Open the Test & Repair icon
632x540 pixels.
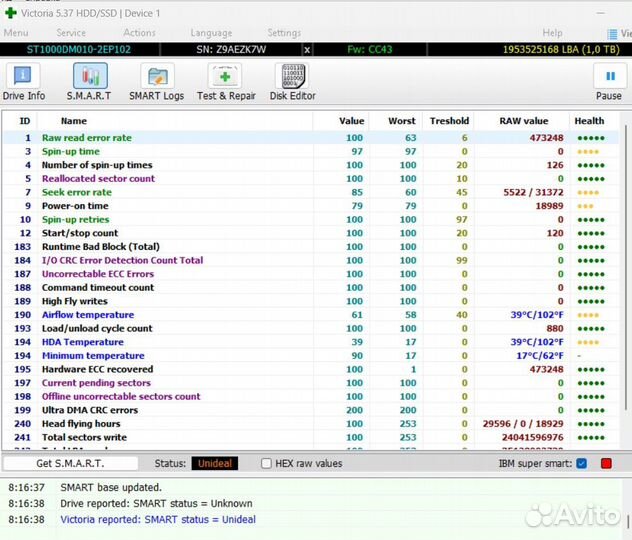point(225,76)
